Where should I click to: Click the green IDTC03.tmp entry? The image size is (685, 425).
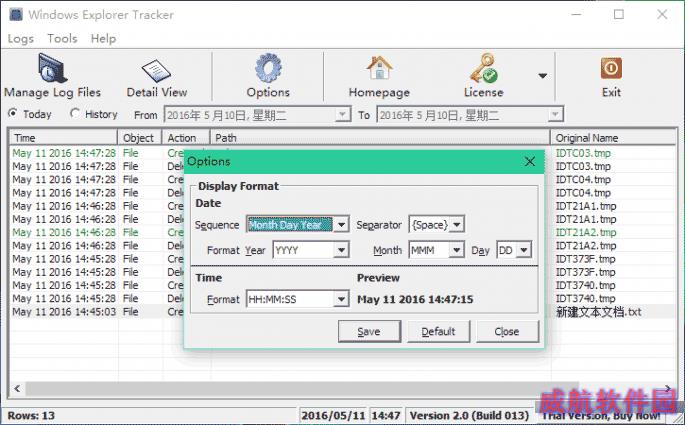[x=583, y=153]
